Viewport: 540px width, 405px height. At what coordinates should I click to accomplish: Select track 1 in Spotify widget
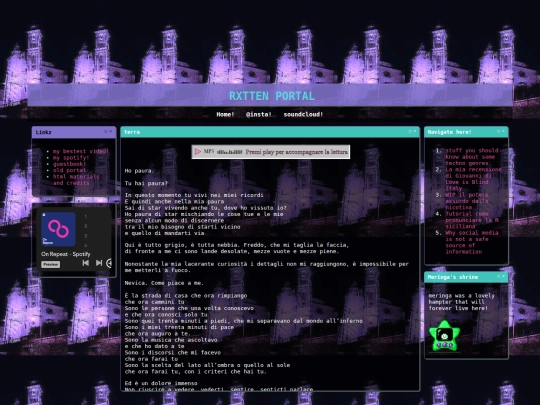point(86,217)
